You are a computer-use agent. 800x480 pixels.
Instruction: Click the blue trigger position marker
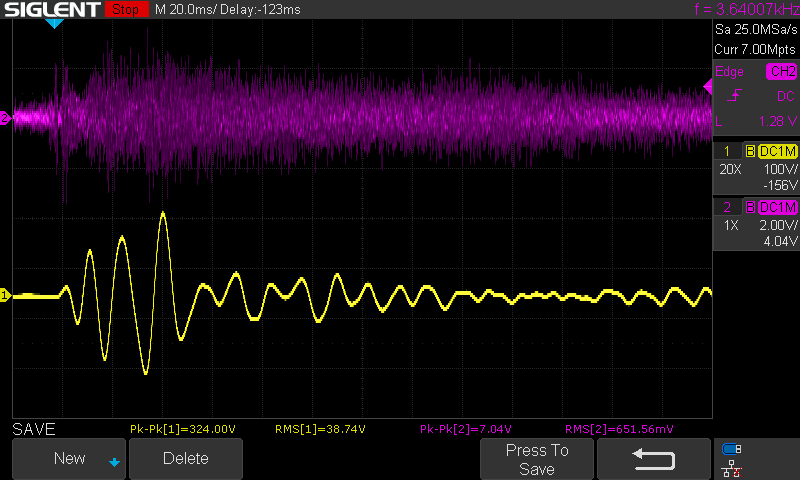coord(54,23)
